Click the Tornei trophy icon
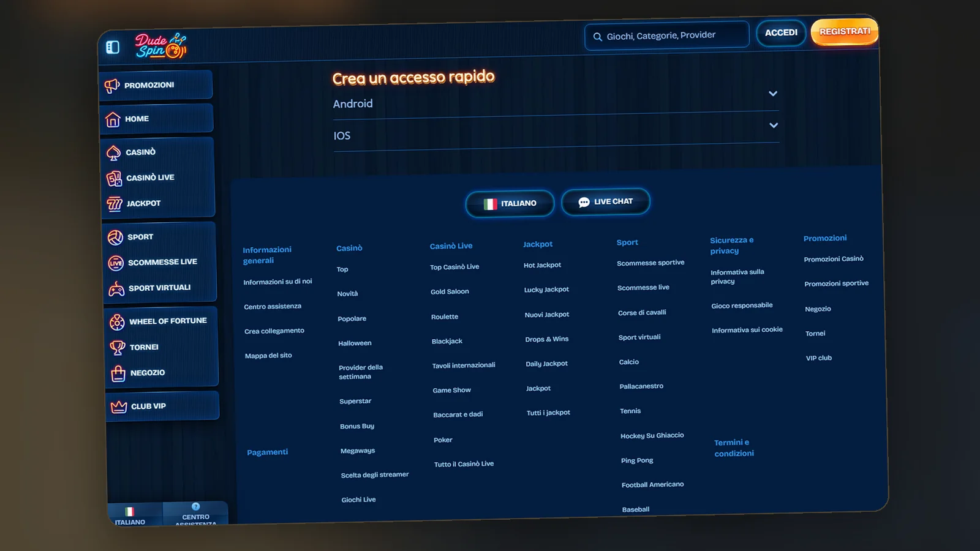 [118, 347]
